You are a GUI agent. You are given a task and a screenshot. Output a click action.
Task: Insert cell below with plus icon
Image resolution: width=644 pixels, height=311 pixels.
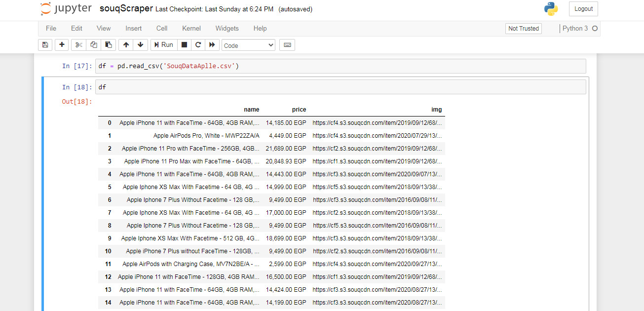(62, 45)
